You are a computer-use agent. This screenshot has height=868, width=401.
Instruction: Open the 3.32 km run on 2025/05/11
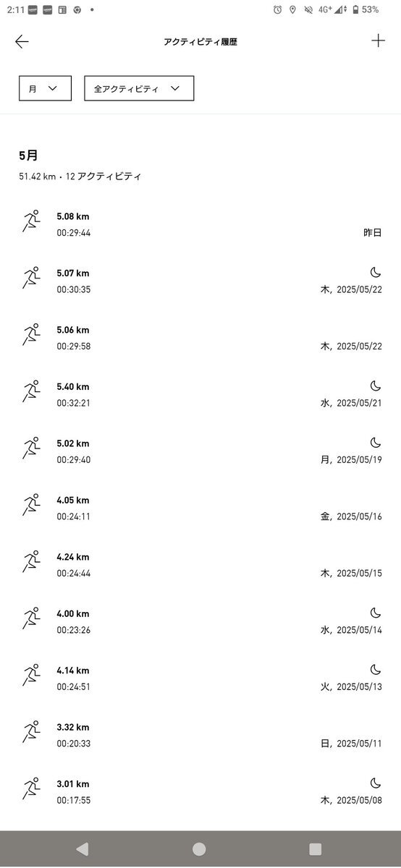pos(200,735)
